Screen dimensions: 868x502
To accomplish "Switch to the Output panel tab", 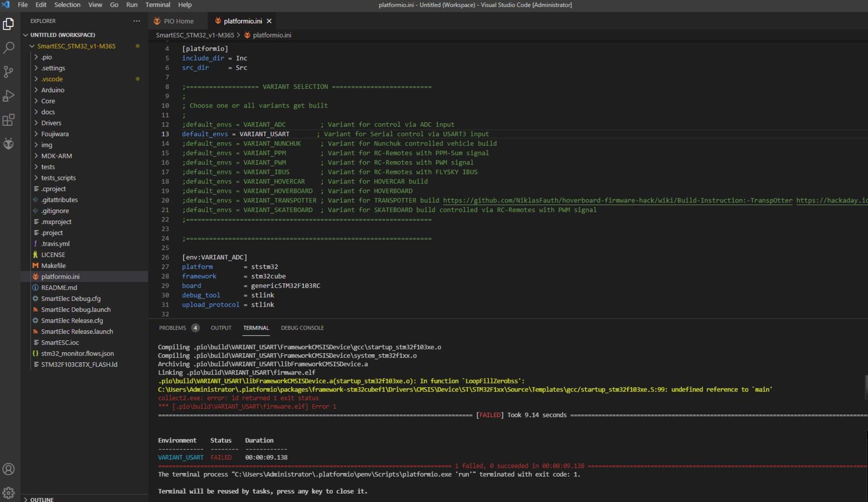I will click(x=221, y=328).
